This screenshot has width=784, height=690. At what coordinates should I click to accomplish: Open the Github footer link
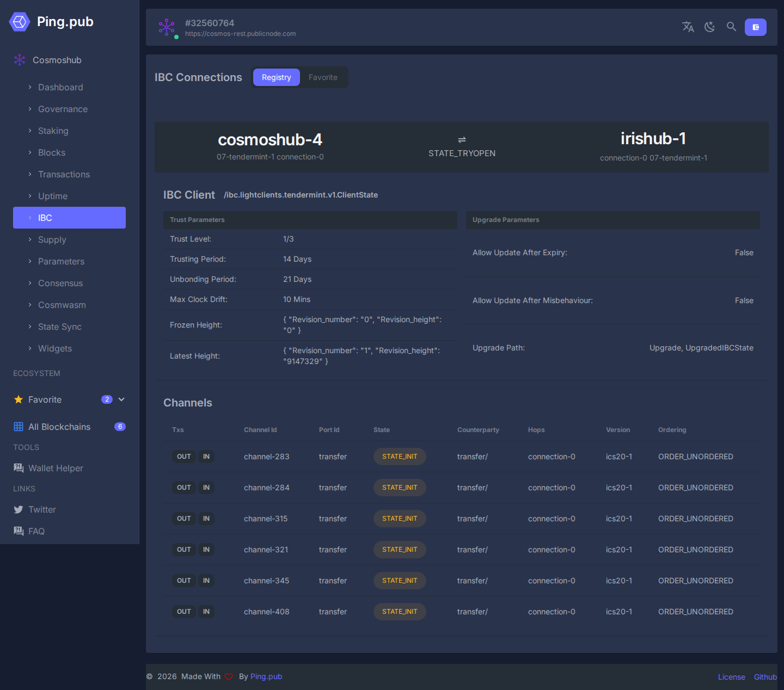(x=765, y=677)
